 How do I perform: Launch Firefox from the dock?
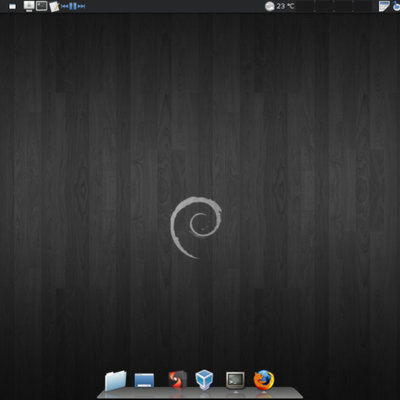[264, 380]
